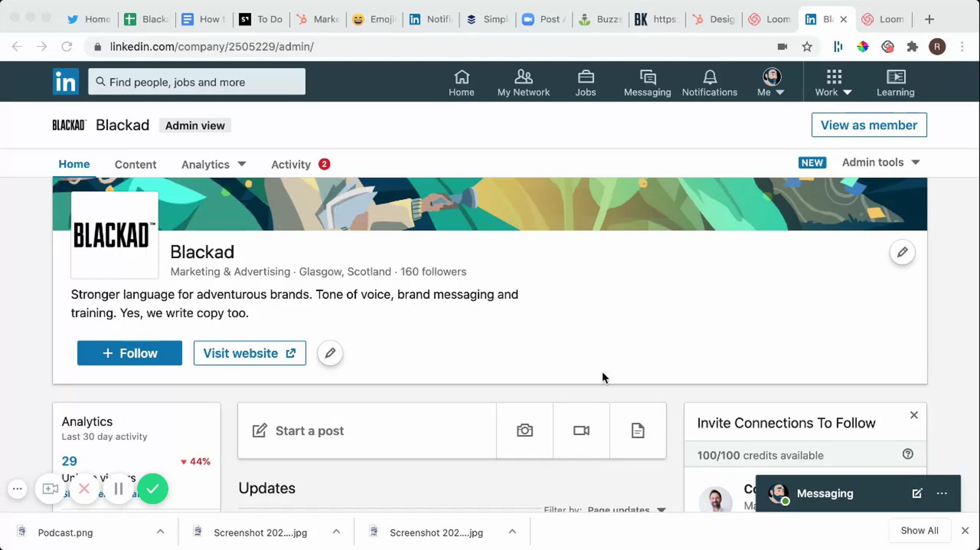Click the Messaging bar title
Viewport: 980px width, 550px height.
pos(825,493)
